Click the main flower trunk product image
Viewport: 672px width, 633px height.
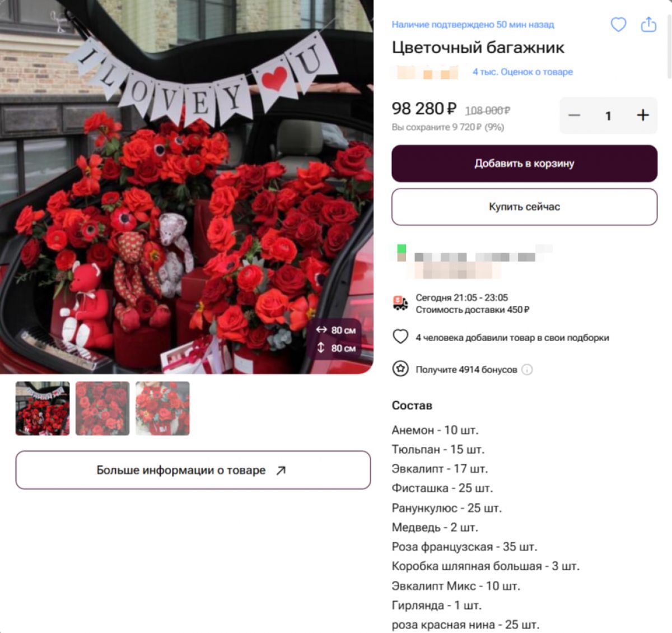(x=186, y=187)
